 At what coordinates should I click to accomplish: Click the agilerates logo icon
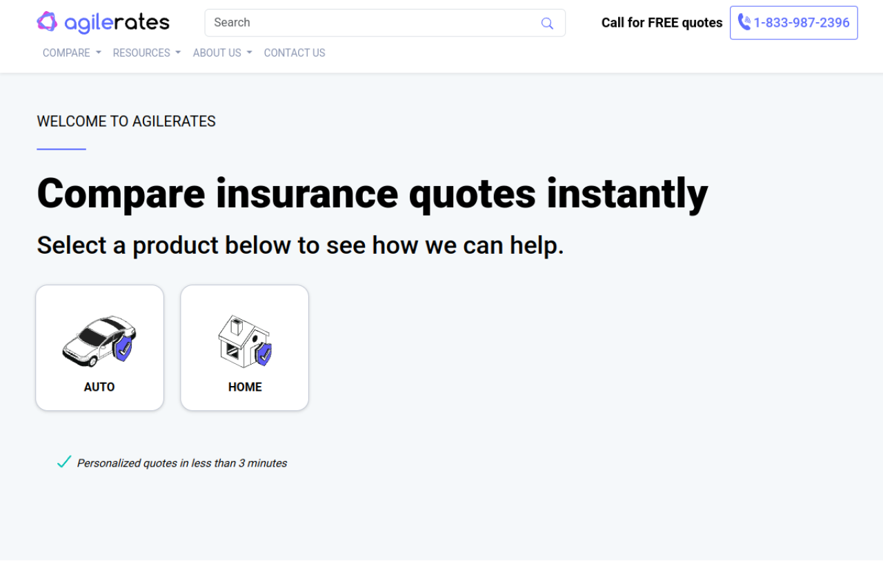47,22
